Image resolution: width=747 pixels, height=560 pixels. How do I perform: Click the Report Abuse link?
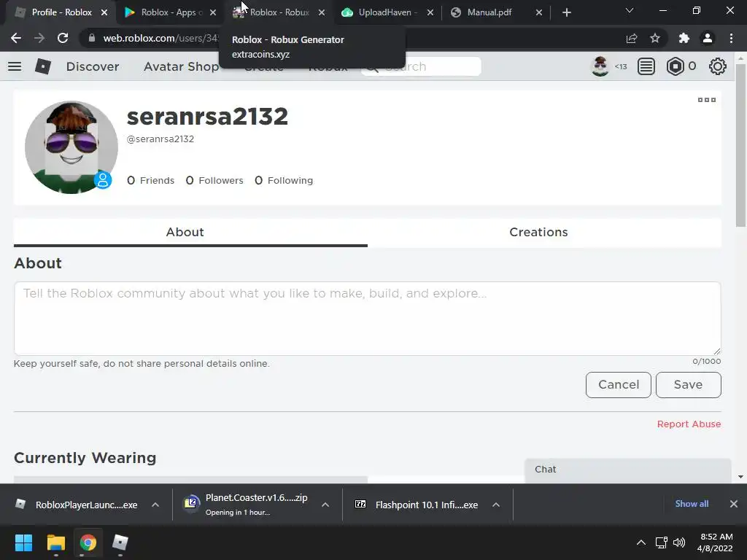[x=689, y=424]
